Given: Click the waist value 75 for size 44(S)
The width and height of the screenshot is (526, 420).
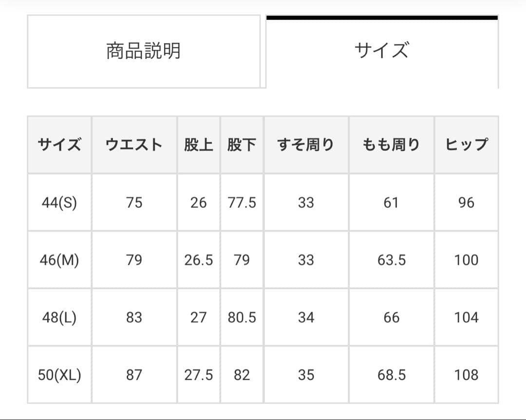Looking at the screenshot, I should pos(134,202).
